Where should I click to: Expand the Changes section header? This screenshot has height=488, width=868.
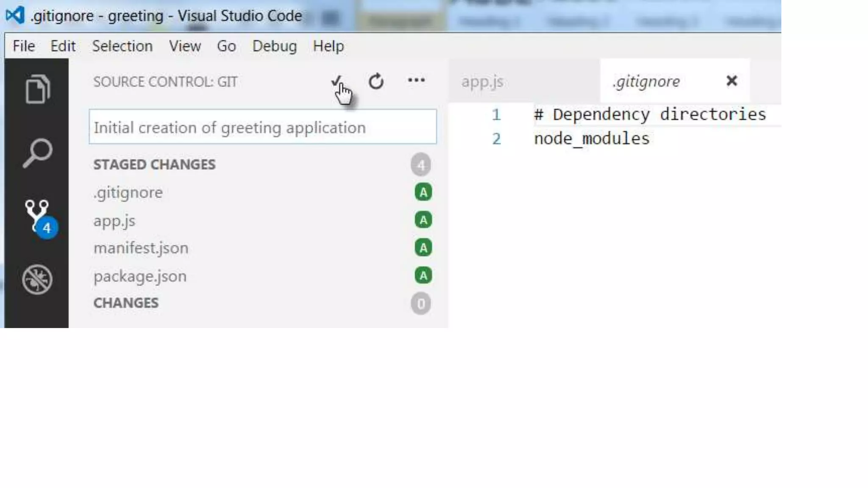coord(126,303)
